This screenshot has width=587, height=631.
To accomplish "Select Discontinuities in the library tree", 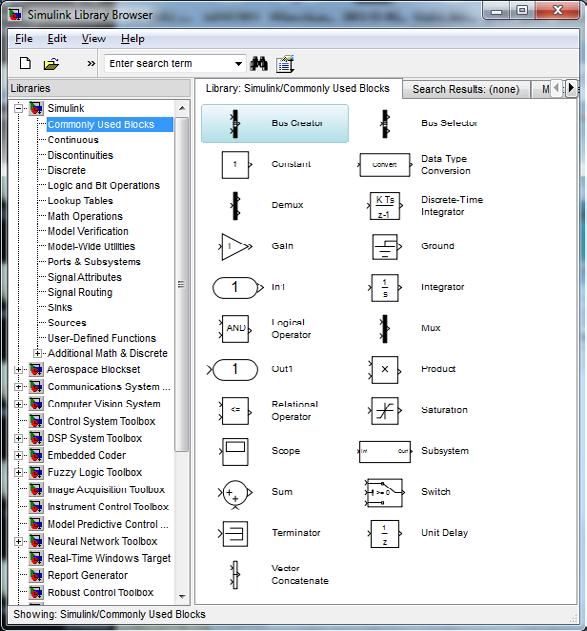I will tap(80, 155).
